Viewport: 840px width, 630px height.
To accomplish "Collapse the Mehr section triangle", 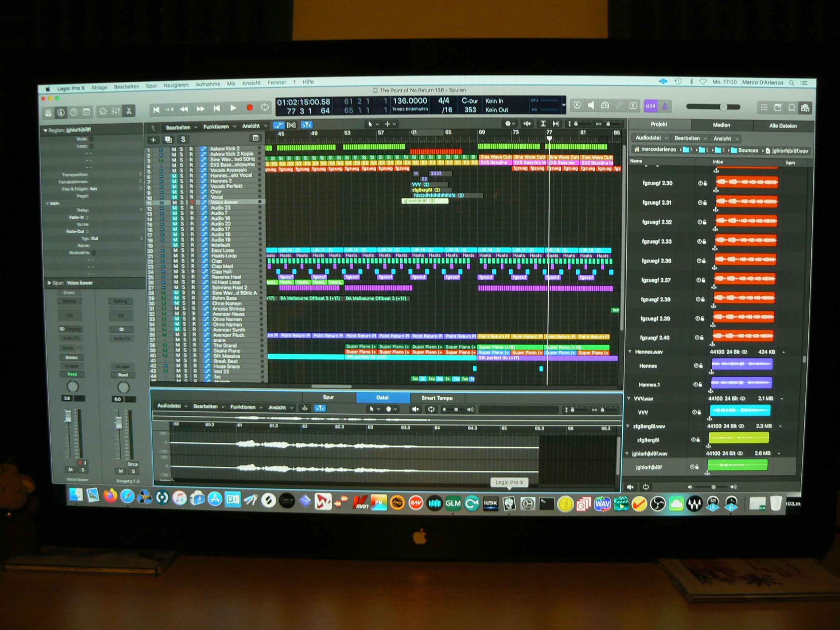I will 47,203.
